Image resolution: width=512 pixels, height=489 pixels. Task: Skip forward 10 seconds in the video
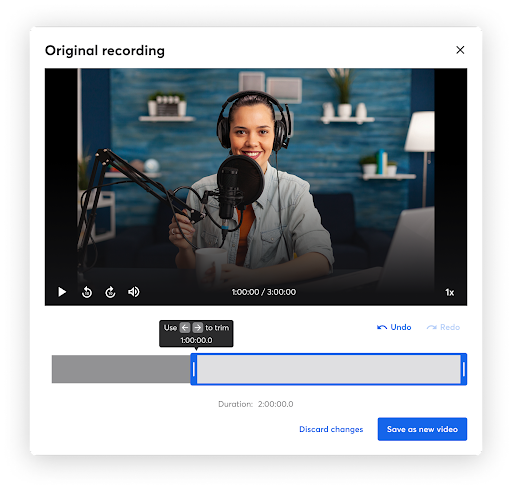click(x=110, y=292)
